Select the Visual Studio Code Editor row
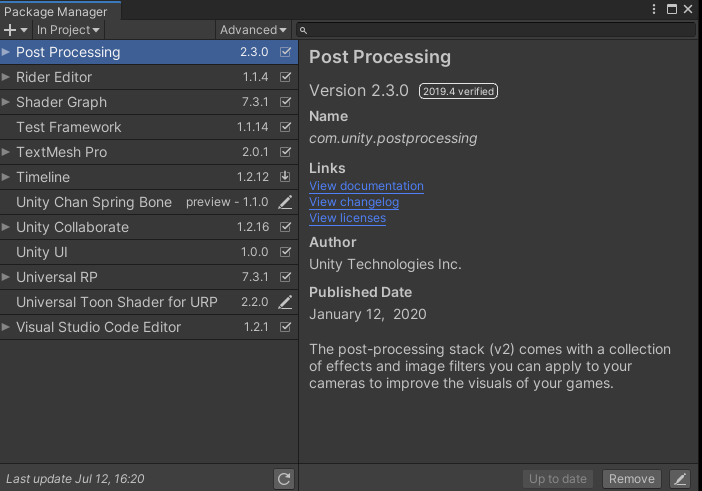Screen dimensions: 702x491 coord(149,327)
